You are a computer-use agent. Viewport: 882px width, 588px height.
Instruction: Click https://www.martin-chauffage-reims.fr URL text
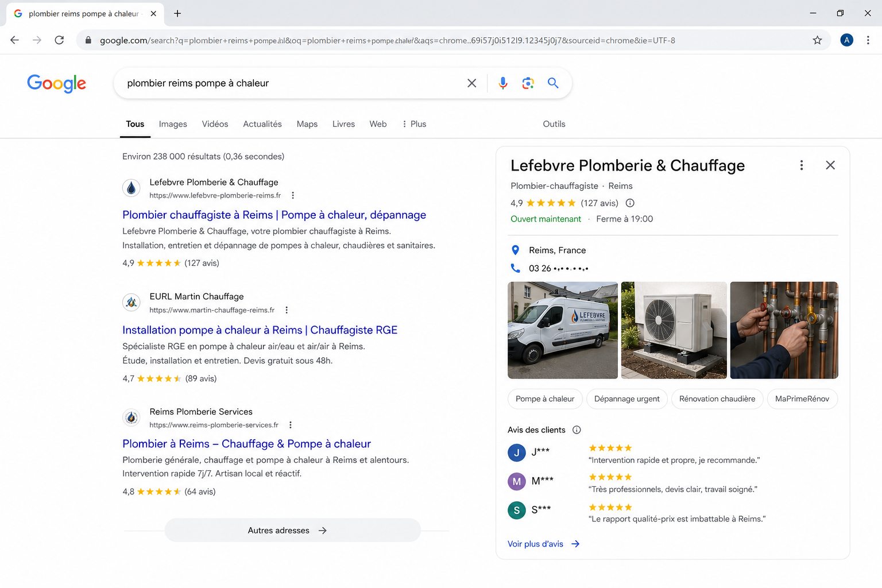click(212, 310)
